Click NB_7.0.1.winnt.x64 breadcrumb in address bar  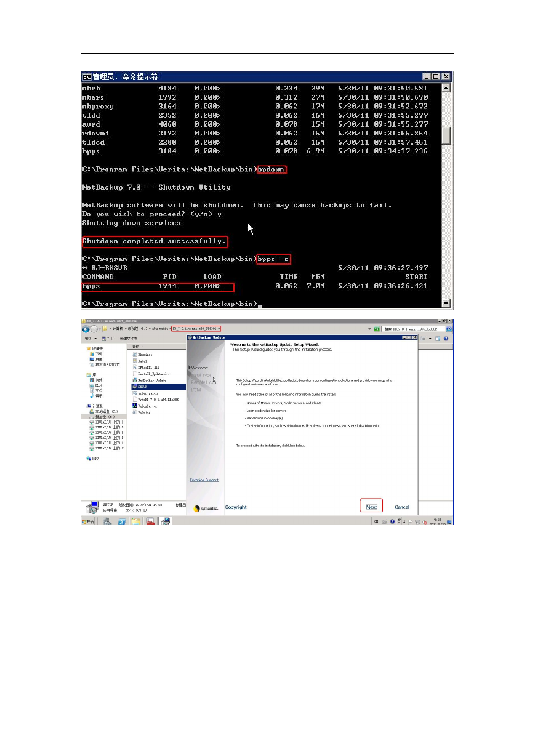(x=195, y=329)
